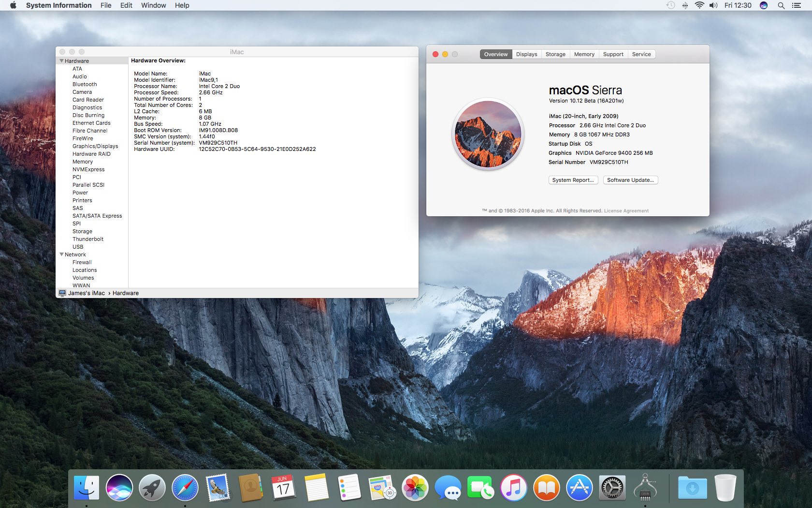Click Hardware UUID value 12C52C70-0B53-5C64-9530-21E0D252A622
This screenshot has width=812, height=508.
(x=257, y=149)
